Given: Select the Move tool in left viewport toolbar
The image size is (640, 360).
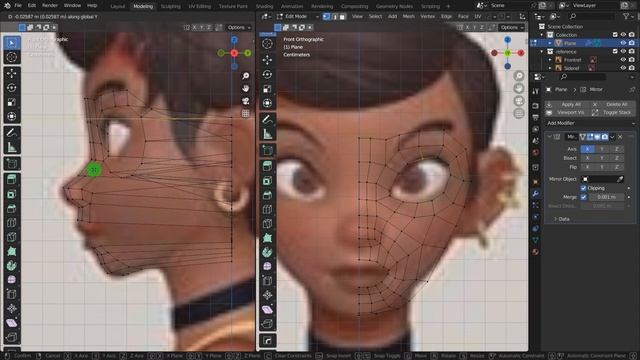Looking at the screenshot, I should (12, 73).
